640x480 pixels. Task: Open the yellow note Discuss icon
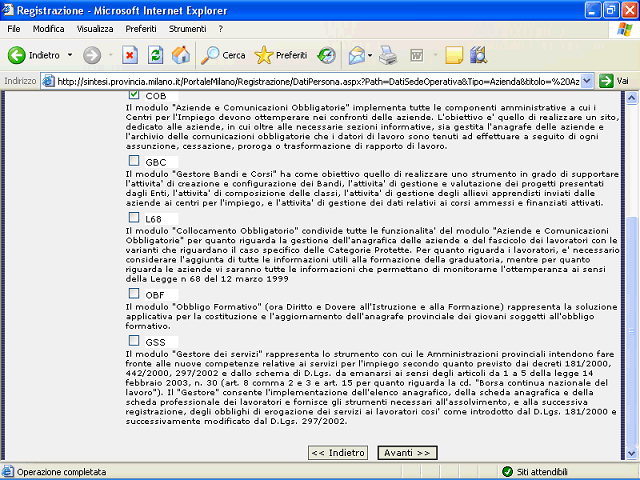pos(454,55)
